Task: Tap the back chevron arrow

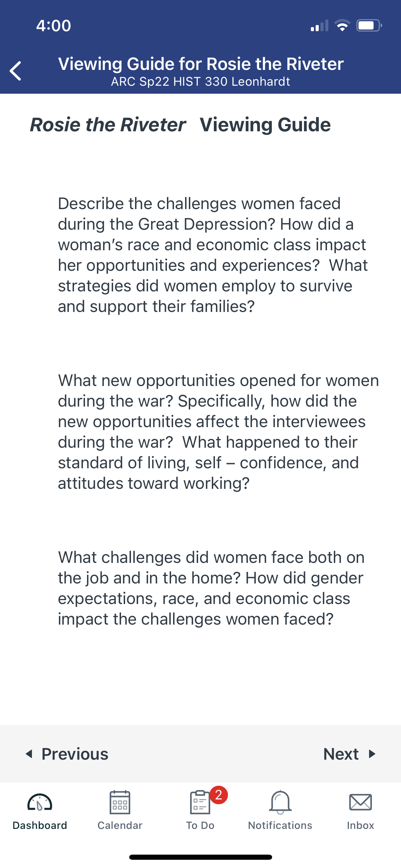Action: point(15,71)
